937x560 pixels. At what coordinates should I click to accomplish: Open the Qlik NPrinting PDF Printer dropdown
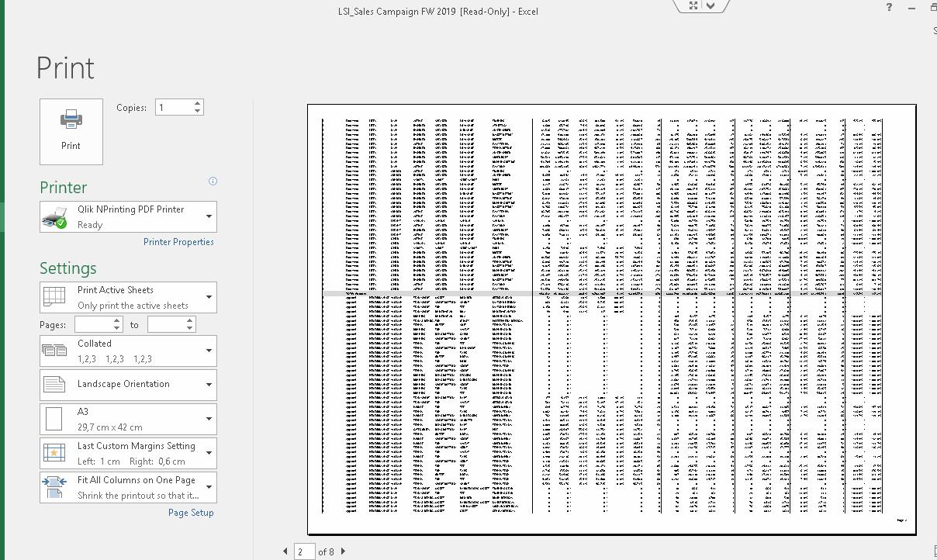[207, 216]
